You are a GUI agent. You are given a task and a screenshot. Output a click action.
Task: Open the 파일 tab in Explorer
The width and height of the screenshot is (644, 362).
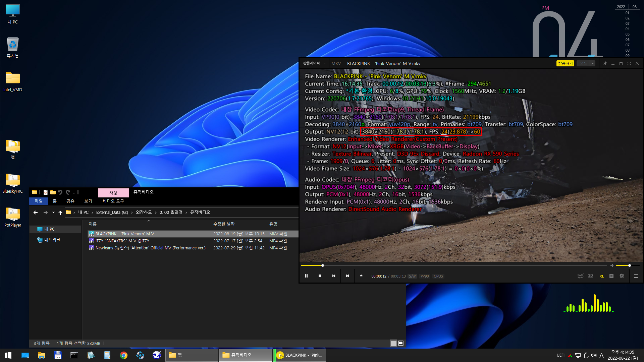coord(39,201)
